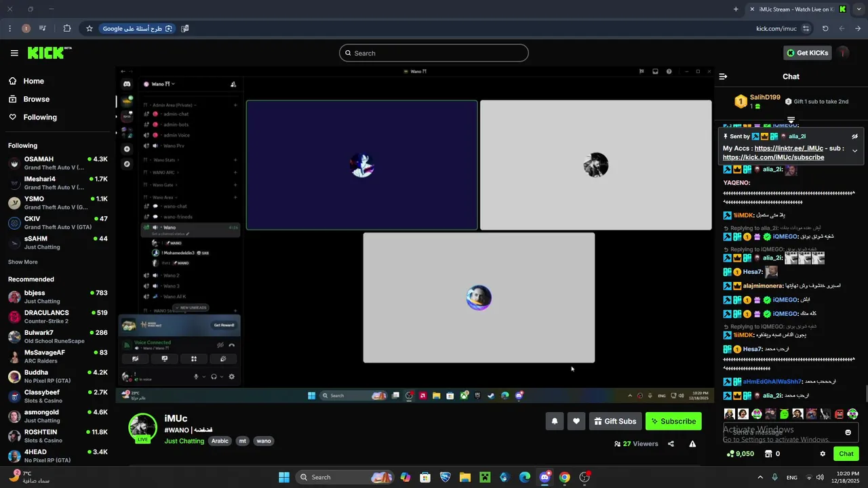Toggle stream notifications bell
Viewport: 868px width, 488px height.
(555, 421)
